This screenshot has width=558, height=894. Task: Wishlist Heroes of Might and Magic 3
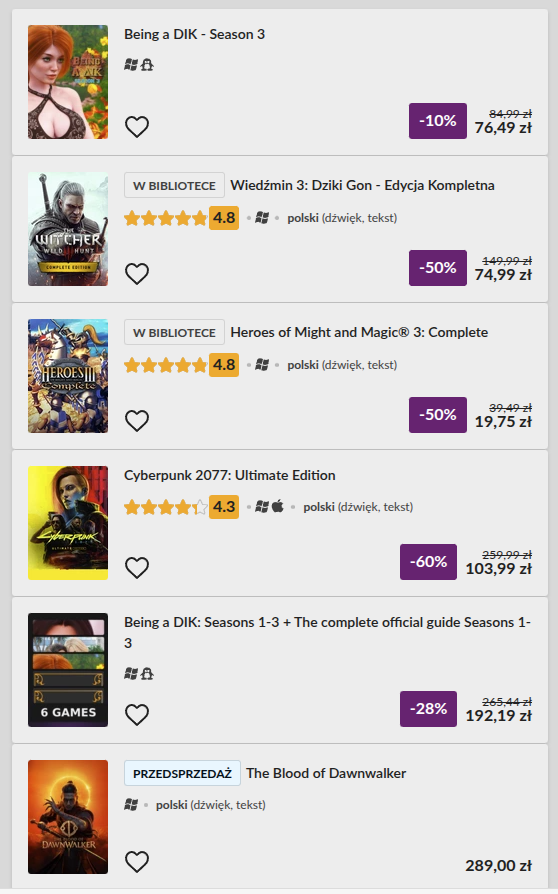[137, 421]
